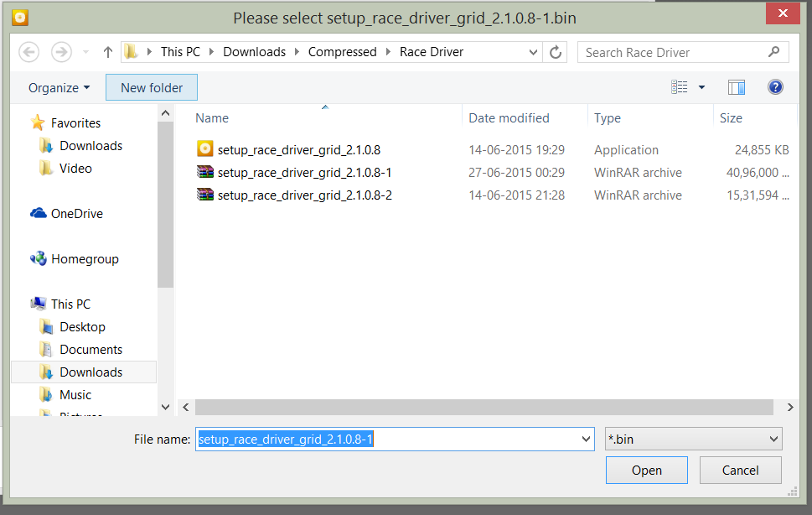Click the 24,855 KB size cell
Screen dimensions: 812x515
point(762,150)
